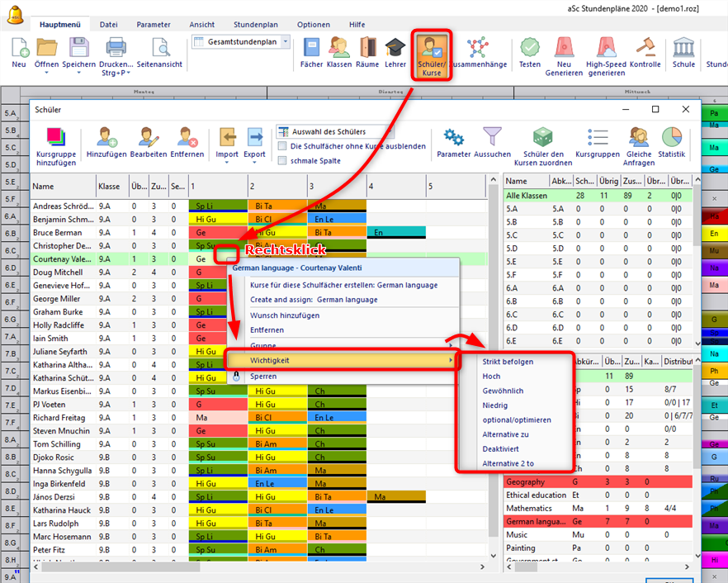The width and height of the screenshot is (728, 583).
Task: Open a file with Öffnen icon
Action: (x=46, y=47)
